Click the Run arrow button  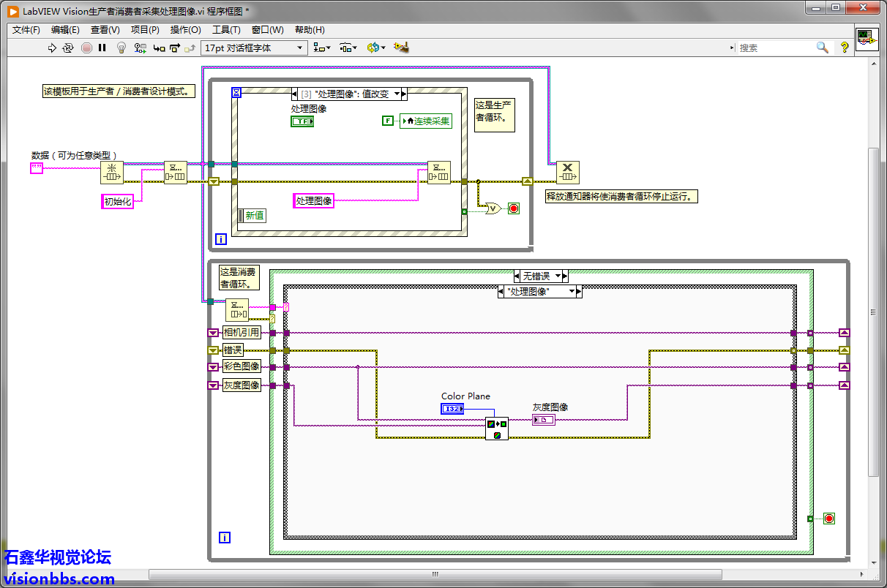point(51,48)
